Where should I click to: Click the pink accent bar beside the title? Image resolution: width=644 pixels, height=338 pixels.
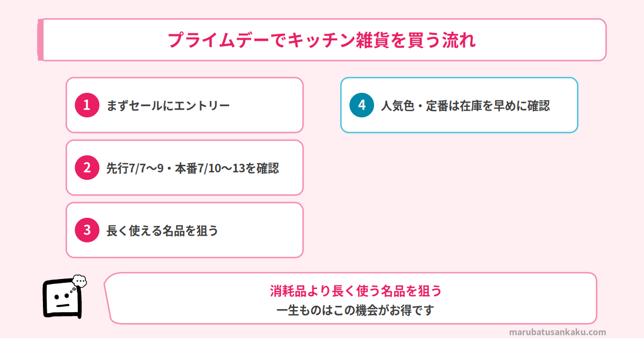click(40, 39)
